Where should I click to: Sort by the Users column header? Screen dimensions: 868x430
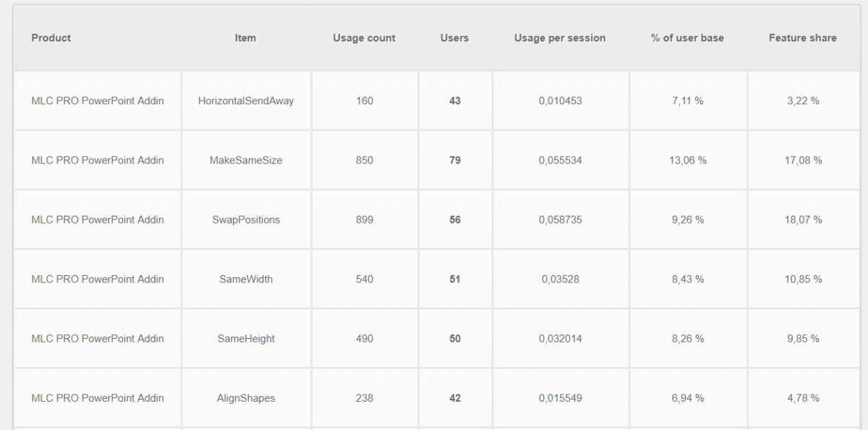[455, 38]
